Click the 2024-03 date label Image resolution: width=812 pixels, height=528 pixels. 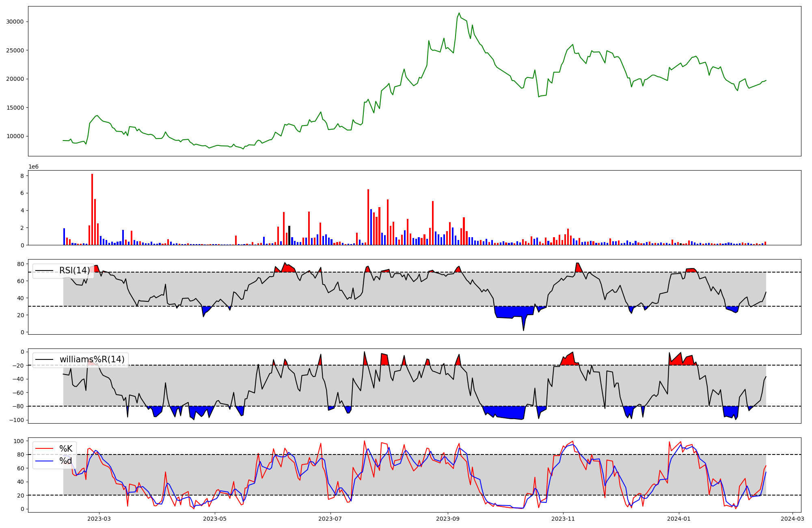pyautogui.click(x=793, y=518)
